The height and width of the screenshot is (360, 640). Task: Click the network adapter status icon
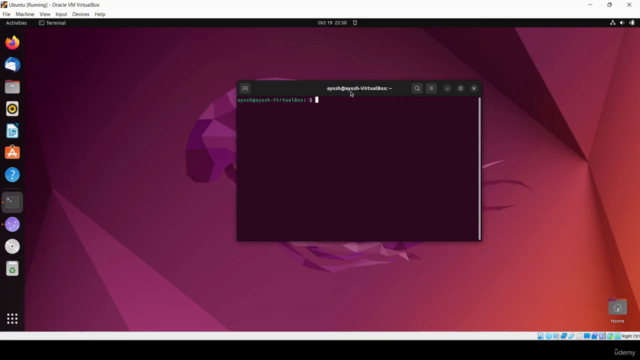pos(564,336)
